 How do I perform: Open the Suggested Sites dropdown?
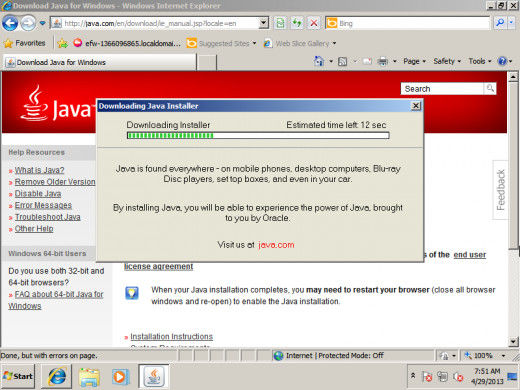tap(222, 43)
